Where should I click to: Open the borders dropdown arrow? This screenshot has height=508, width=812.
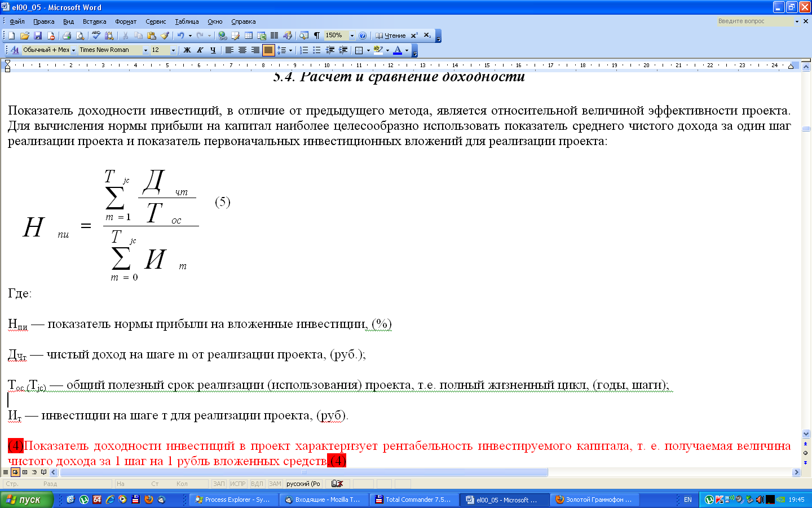[368, 50]
